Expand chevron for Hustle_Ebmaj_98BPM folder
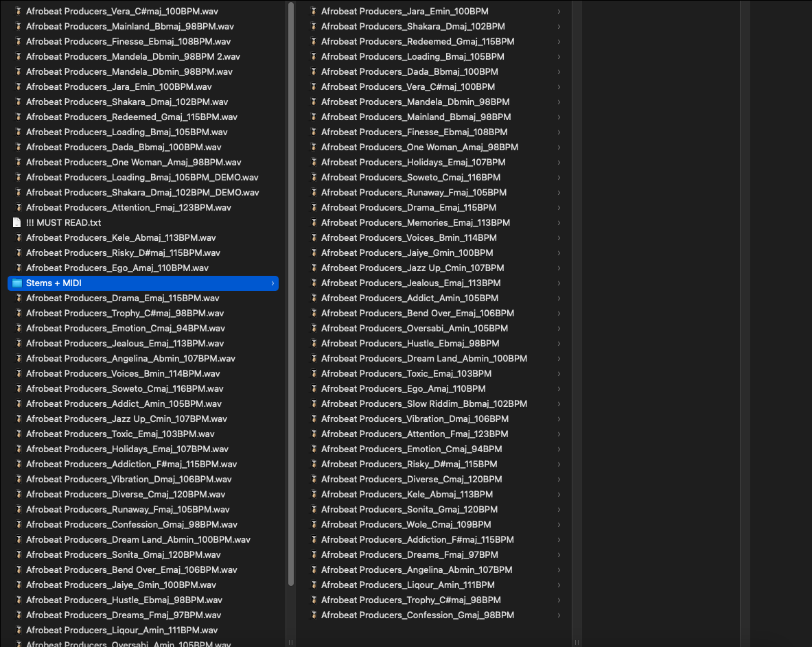 (559, 343)
